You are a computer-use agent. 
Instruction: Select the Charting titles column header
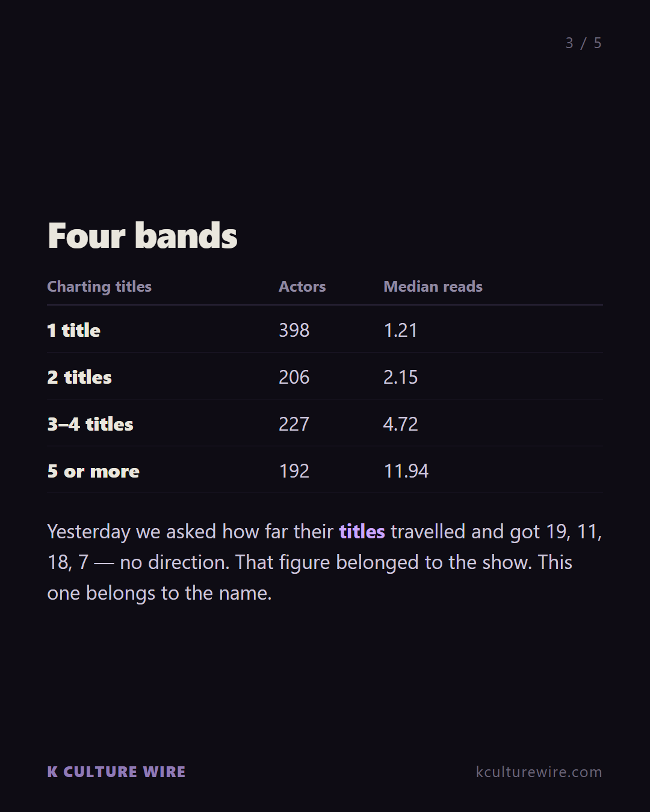(x=99, y=286)
